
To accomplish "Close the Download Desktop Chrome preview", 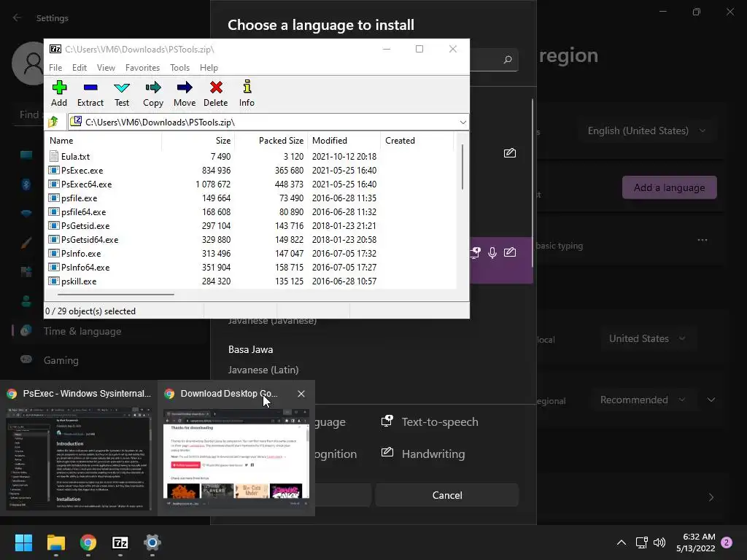I will point(301,393).
